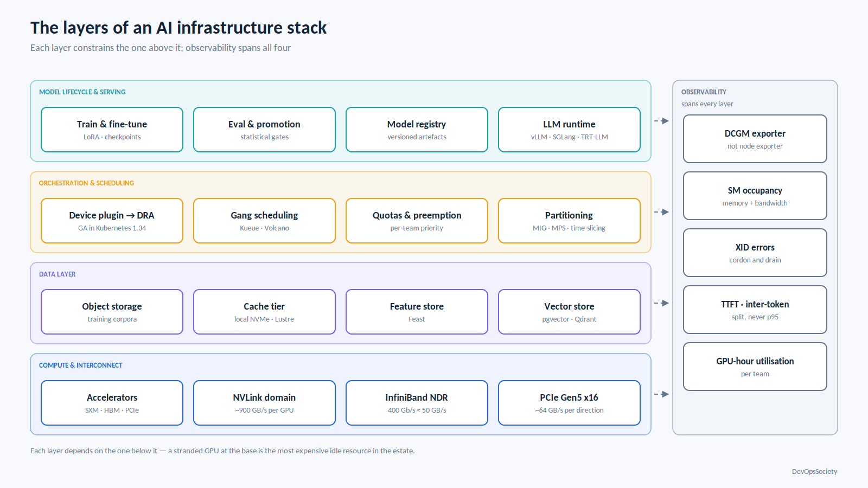
Task: Click 'Kueue · Volcano' text
Action: pyautogui.click(x=264, y=228)
